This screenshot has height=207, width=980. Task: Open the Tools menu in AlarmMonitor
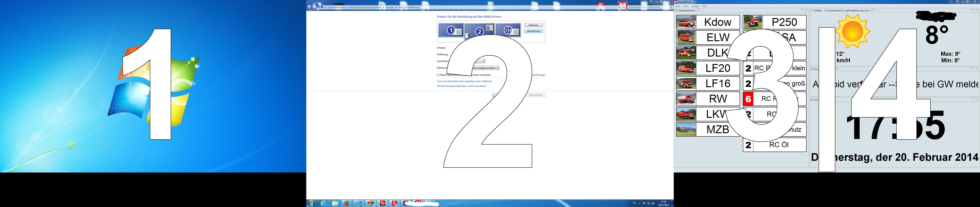click(x=686, y=6)
